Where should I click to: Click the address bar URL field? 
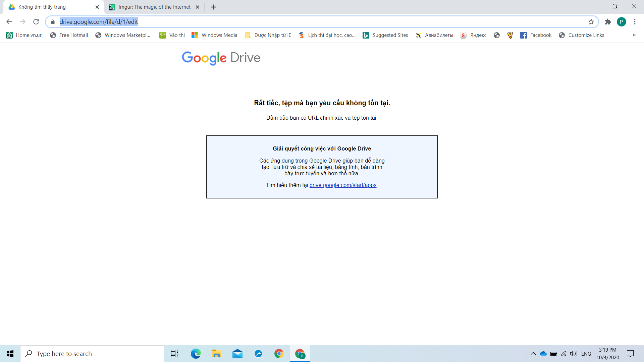[x=302, y=22]
